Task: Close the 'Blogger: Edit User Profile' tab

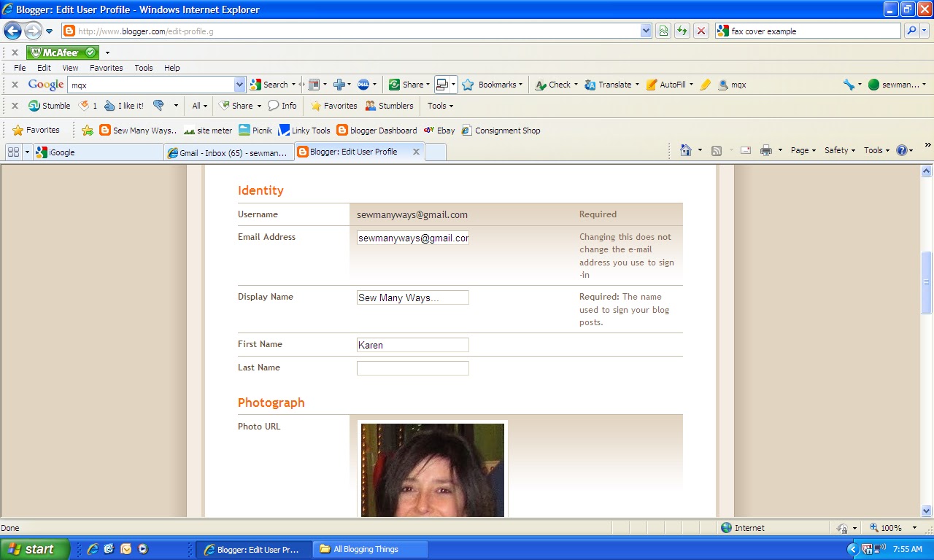Action: pos(416,152)
